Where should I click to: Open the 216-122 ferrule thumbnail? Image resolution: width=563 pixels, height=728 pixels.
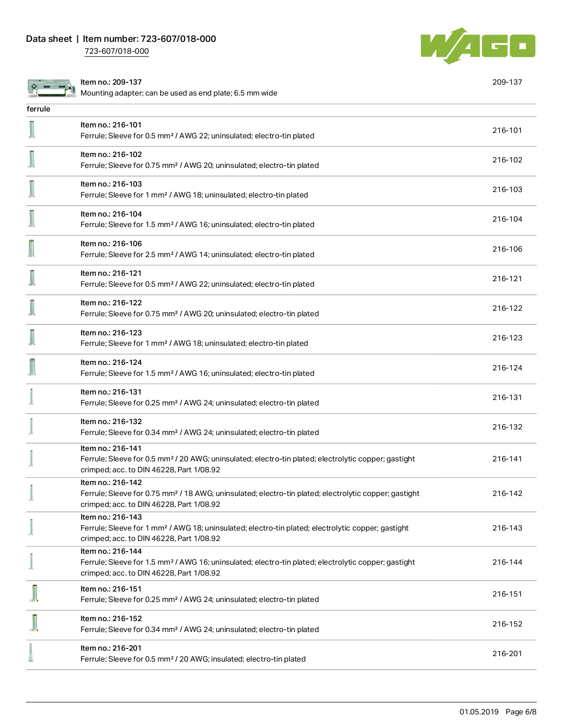32,308
